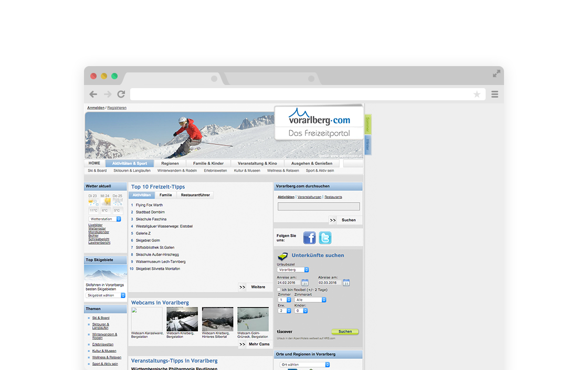The width and height of the screenshot is (588, 370).
Task: Click Mehr Cams button
Action: click(x=259, y=344)
